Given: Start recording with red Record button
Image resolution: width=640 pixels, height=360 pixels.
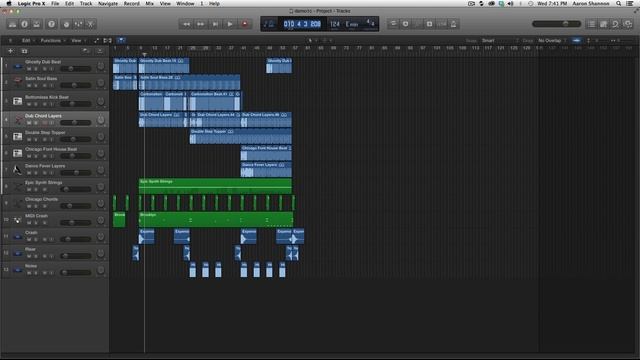Looking at the screenshot, I should (x=245, y=24).
